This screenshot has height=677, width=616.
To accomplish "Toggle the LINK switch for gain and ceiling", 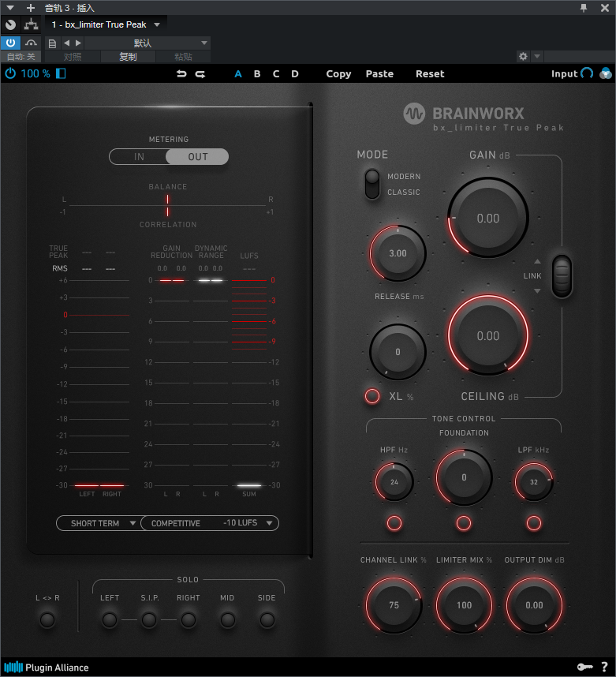I will (x=562, y=276).
